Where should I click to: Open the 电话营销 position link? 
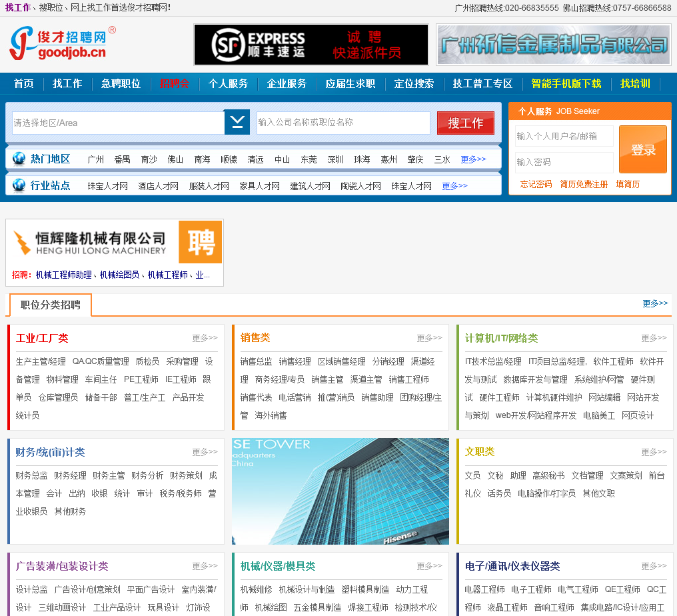coord(295,397)
